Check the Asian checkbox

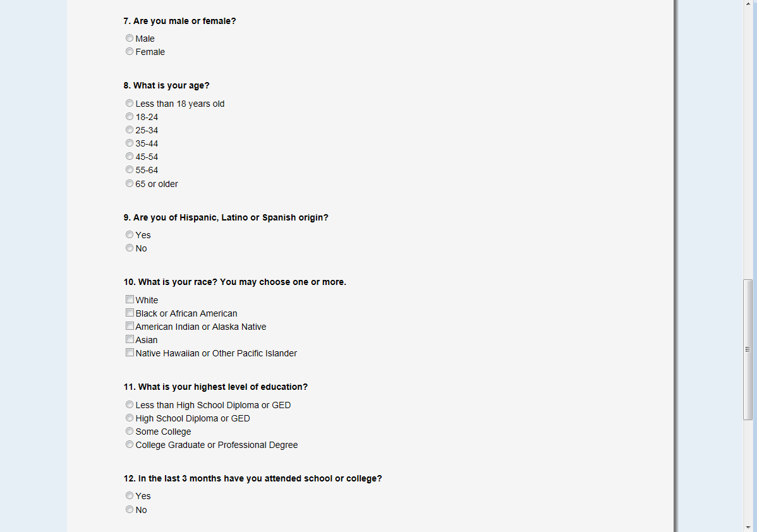click(130, 339)
